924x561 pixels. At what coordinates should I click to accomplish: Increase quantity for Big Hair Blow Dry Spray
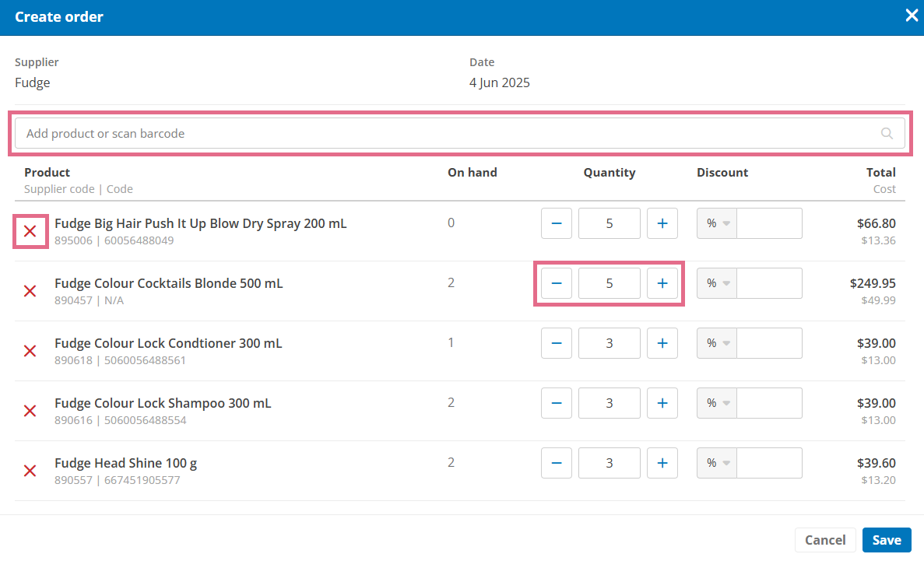(662, 223)
